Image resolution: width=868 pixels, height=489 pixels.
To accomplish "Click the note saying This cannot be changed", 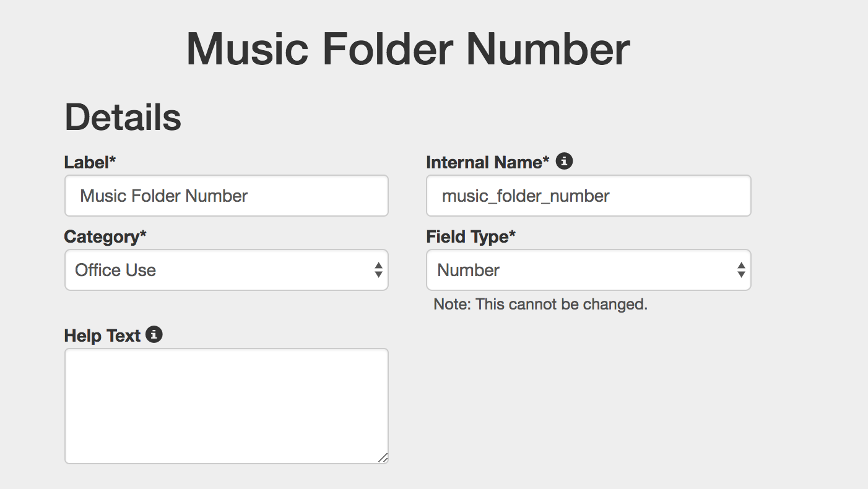I will [540, 304].
